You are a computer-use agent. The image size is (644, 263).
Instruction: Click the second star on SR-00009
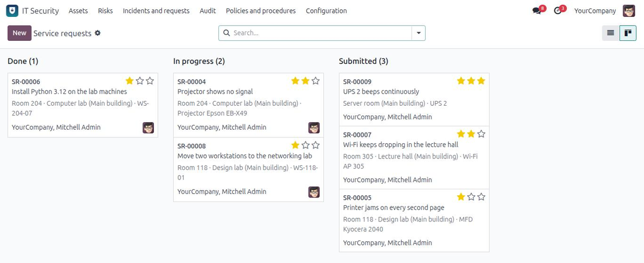(x=471, y=81)
